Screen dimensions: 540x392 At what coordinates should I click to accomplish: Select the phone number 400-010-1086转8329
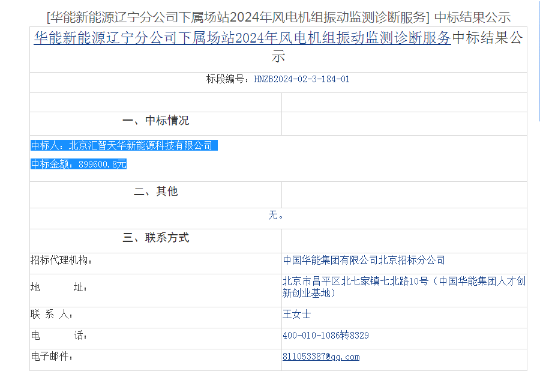coord(326,336)
